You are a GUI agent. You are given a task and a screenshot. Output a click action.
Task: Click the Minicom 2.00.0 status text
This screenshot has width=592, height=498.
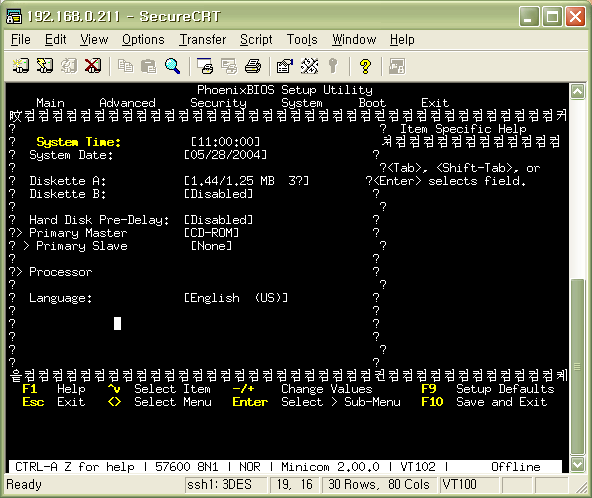click(x=330, y=467)
